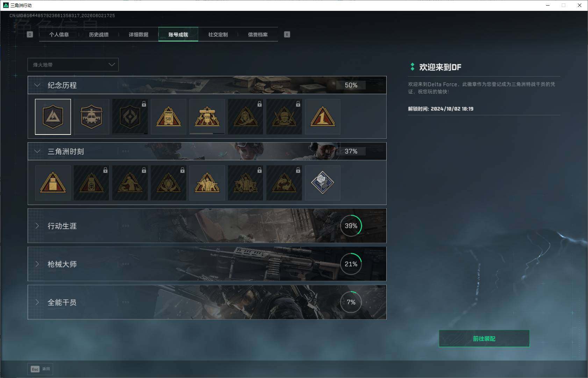The width and height of the screenshot is (588, 378).
Task: Click the Q key previous tab icon
Action: point(30,34)
